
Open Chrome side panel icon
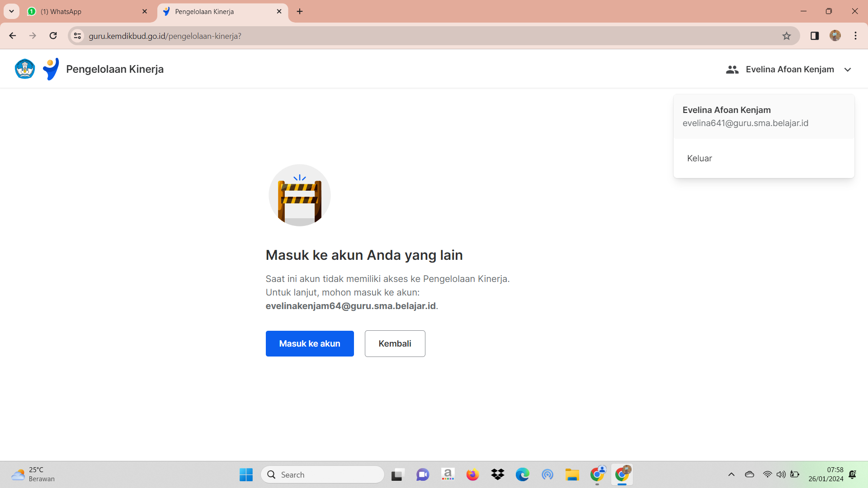815,36
